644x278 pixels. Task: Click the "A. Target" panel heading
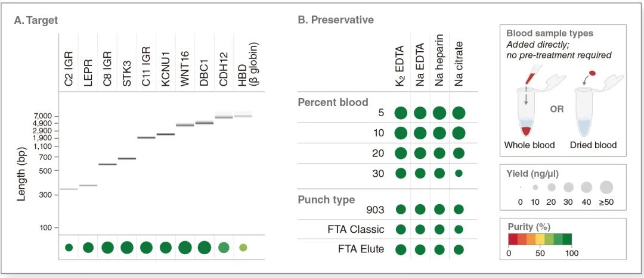tap(36, 20)
